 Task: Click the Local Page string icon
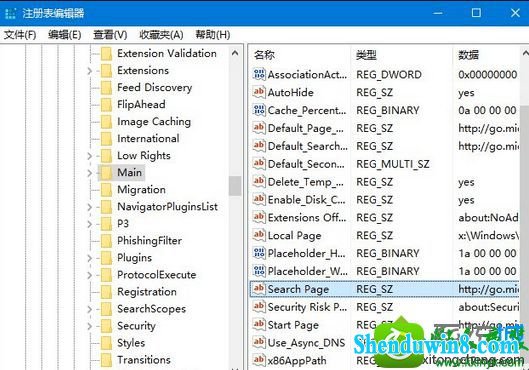tap(259, 235)
